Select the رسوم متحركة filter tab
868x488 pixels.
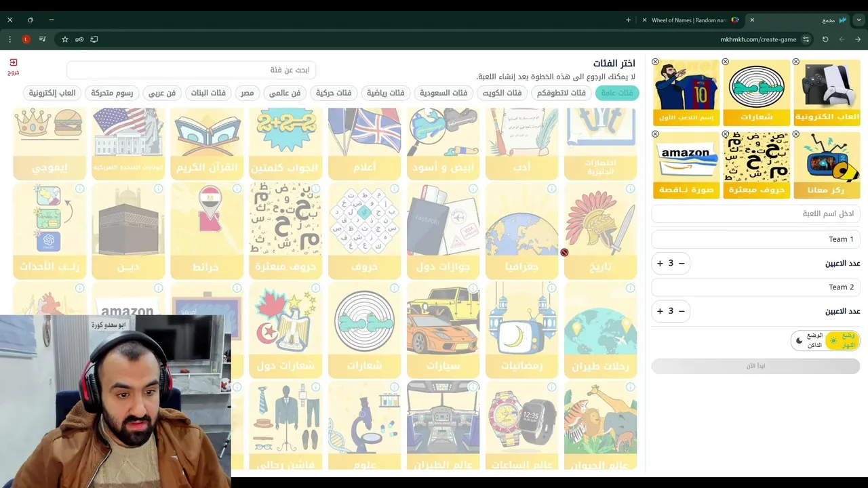coord(112,93)
